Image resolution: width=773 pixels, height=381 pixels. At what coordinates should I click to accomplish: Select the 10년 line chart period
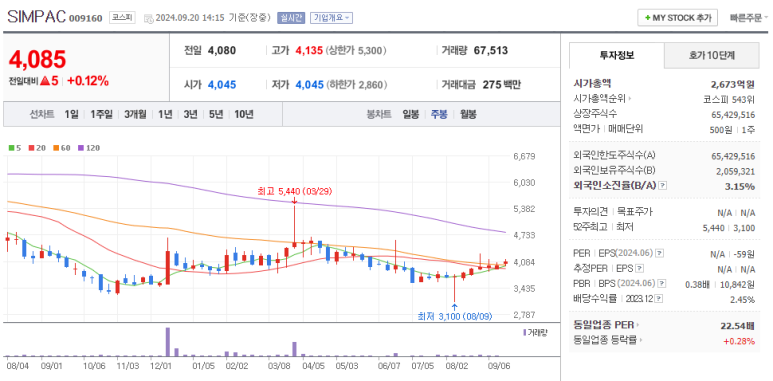click(x=244, y=114)
